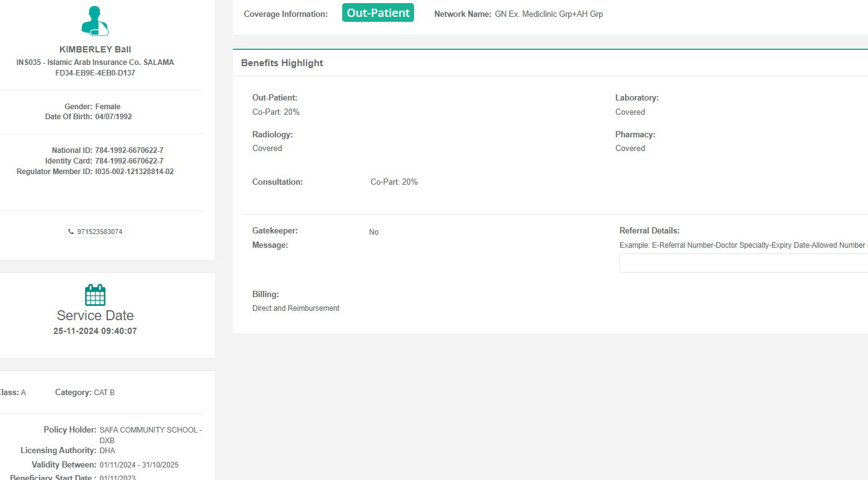Click the Billing value Direct and Reimbursement
Screen dimensions: 868x480
pos(296,308)
